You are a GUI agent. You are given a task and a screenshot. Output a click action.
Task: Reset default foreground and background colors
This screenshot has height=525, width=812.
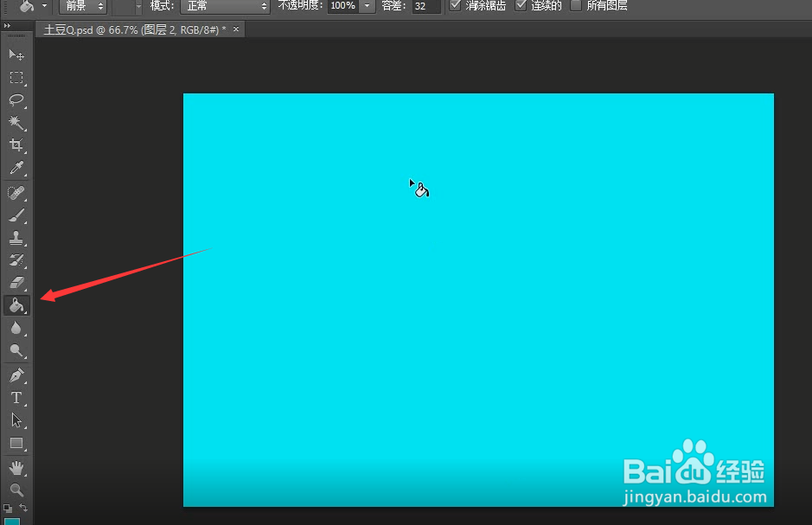[7, 508]
